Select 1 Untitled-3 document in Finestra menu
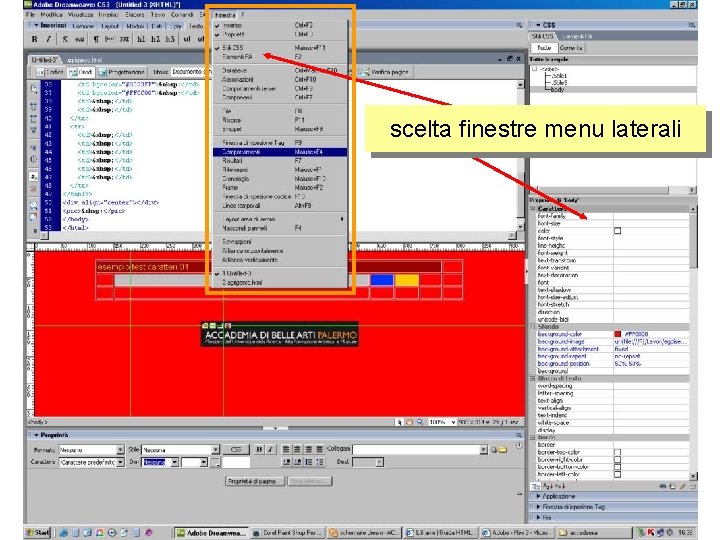720x540 pixels. coord(280,273)
